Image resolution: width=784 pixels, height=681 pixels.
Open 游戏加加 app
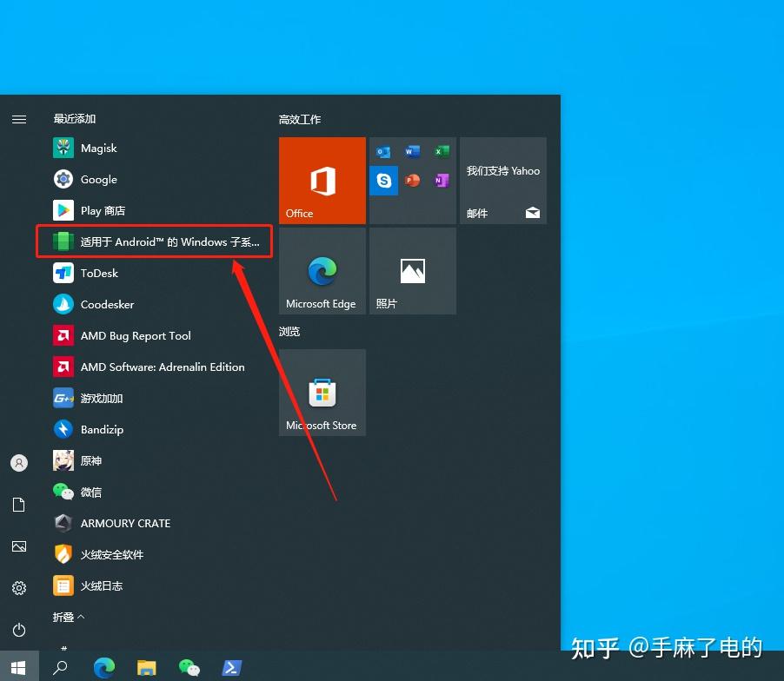pos(155,398)
